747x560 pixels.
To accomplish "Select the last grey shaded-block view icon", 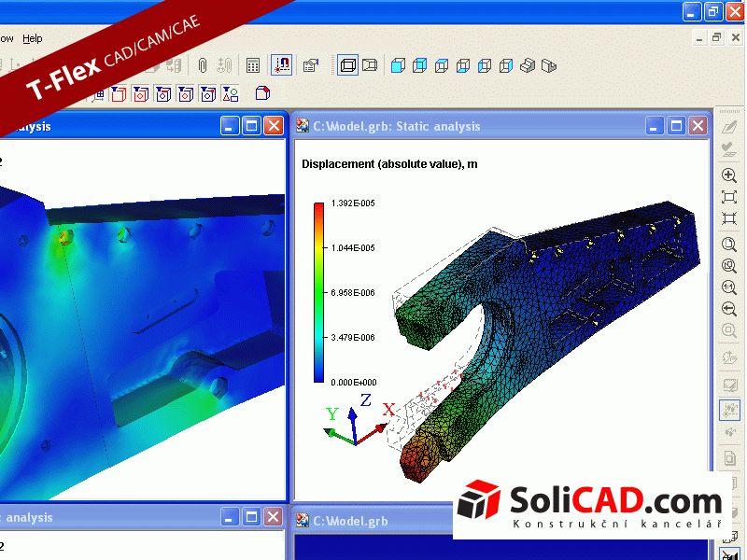I will [549, 65].
